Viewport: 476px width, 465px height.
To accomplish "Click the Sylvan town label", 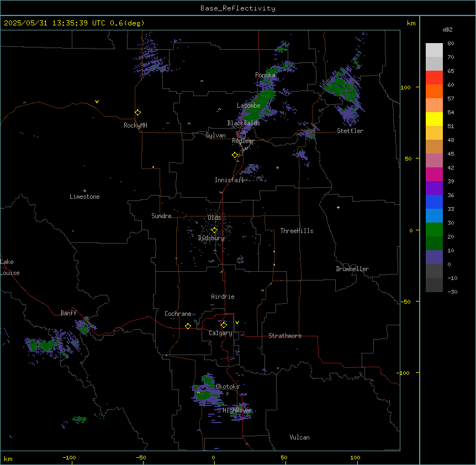I will (x=215, y=135).
